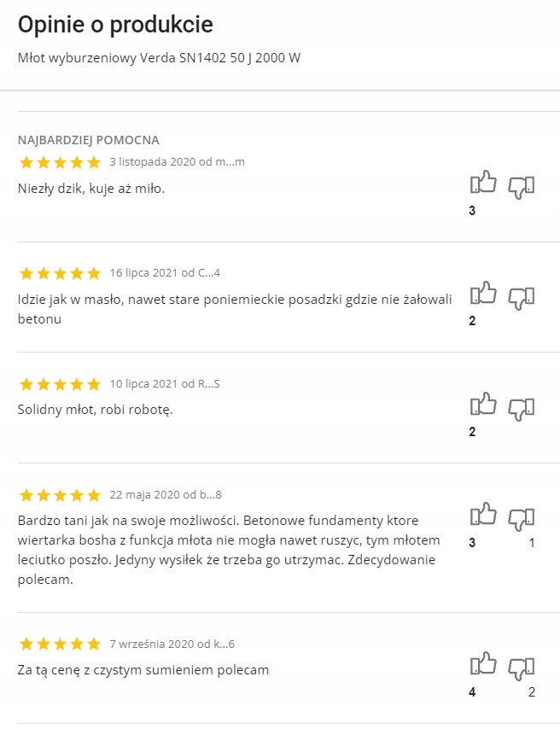Click the "Opinie o produkcie" heading
The image size is (560, 729).
click(115, 24)
